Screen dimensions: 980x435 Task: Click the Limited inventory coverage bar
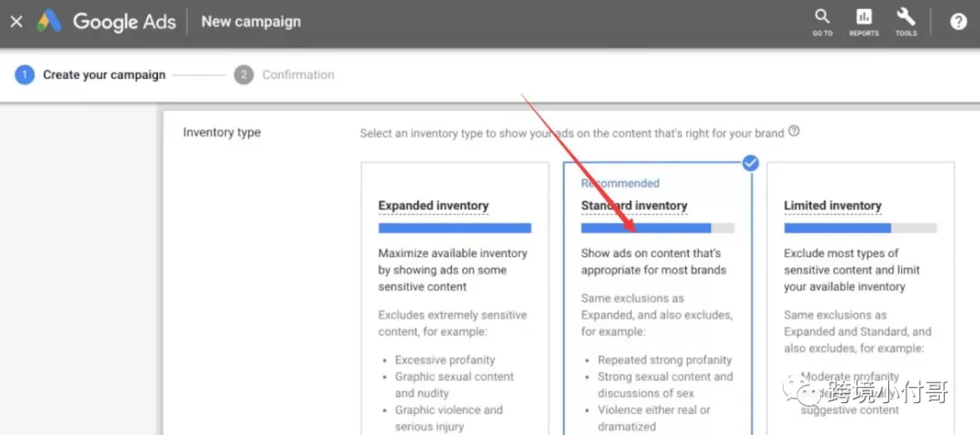[x=860, y=228]
